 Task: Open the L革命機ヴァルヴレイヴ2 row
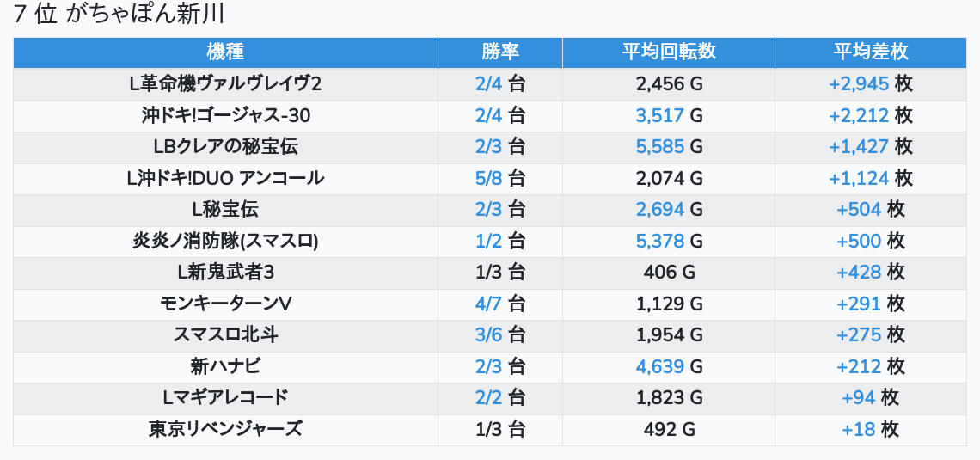pyautogui.click(x=225, y=83)
